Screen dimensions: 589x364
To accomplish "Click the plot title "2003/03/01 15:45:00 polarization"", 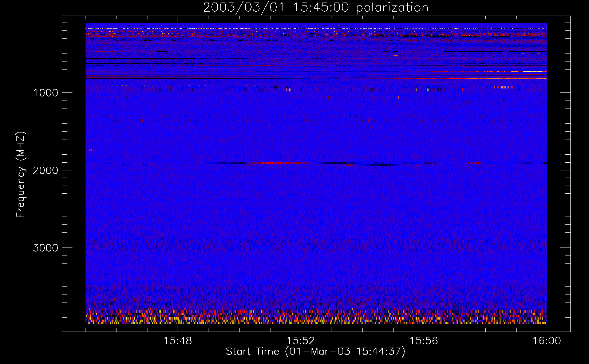I will click(315, 8).
